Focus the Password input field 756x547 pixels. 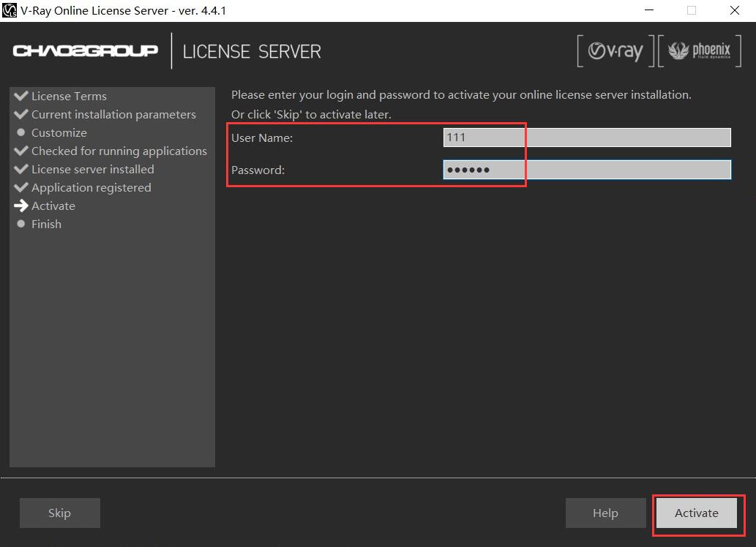pos(586,170)
